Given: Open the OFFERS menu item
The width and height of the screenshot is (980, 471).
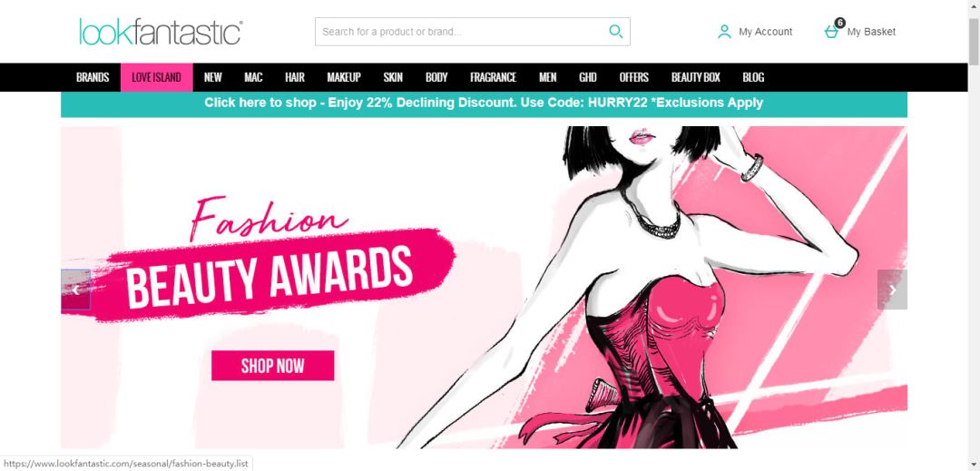Looking at the screenshot, I should [x=633, y=77].
